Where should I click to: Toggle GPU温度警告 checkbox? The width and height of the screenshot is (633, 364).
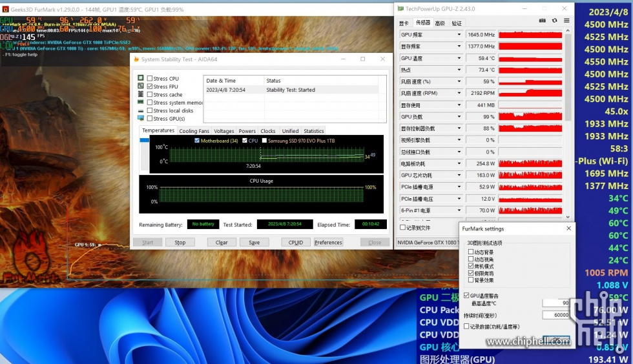tap(466, 296)
